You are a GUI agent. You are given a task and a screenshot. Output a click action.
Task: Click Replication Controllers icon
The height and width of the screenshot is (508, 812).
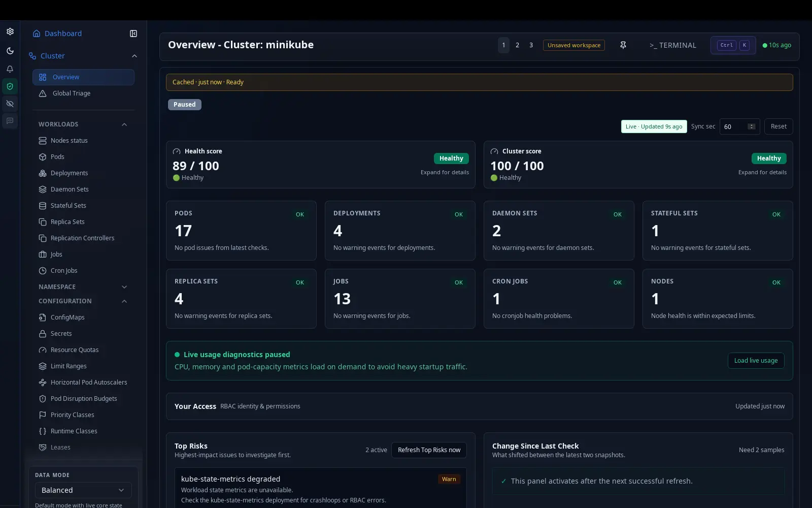(x=43, y=238)
